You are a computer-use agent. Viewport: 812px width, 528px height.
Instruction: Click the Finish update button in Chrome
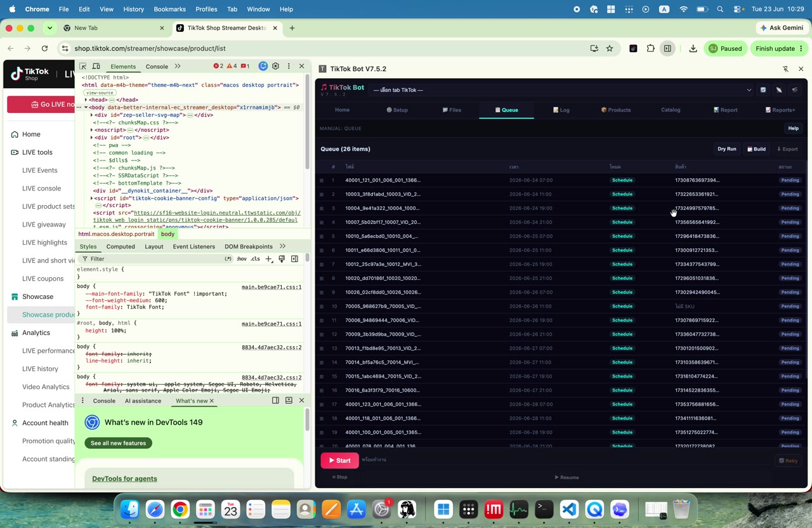(x=779, y=48)
